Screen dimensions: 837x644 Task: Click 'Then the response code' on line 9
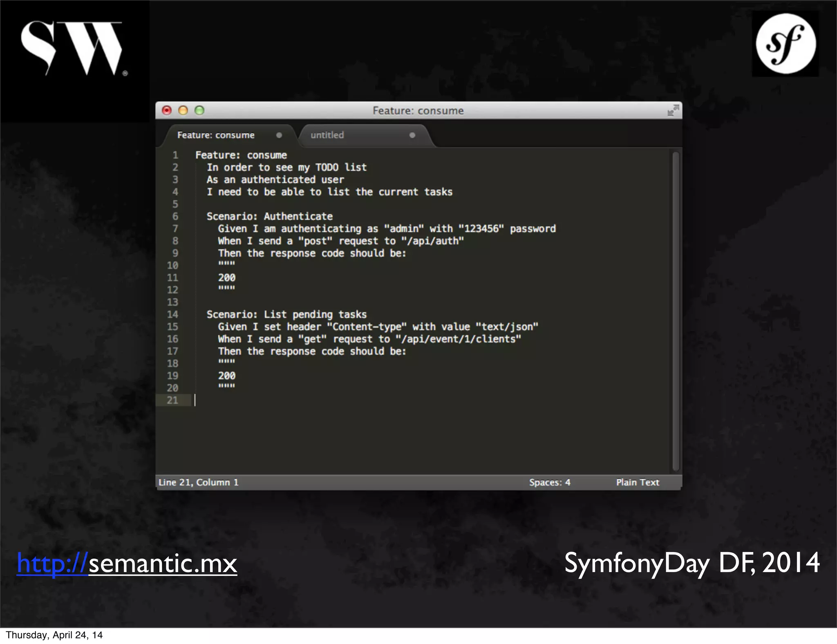click(x=312, y=253)
